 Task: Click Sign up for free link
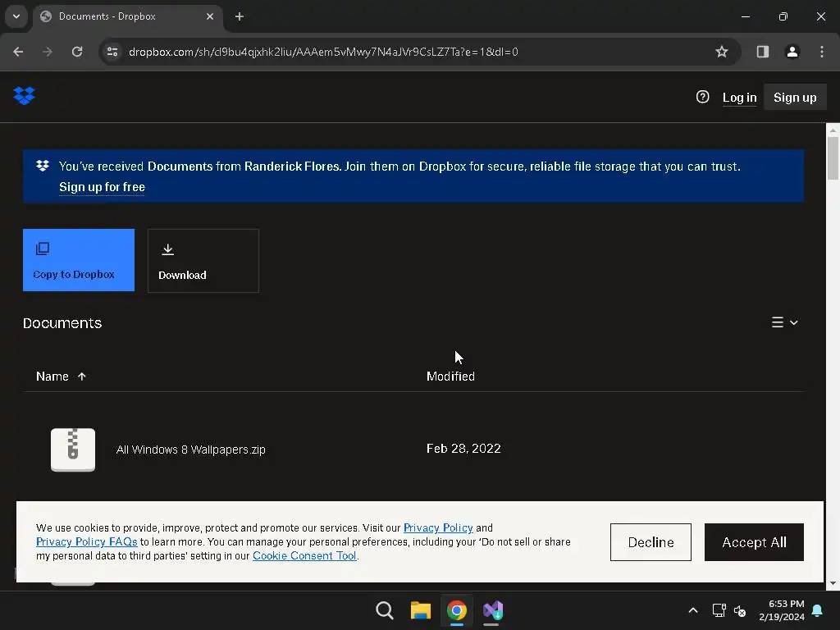(x=102, y=187)
